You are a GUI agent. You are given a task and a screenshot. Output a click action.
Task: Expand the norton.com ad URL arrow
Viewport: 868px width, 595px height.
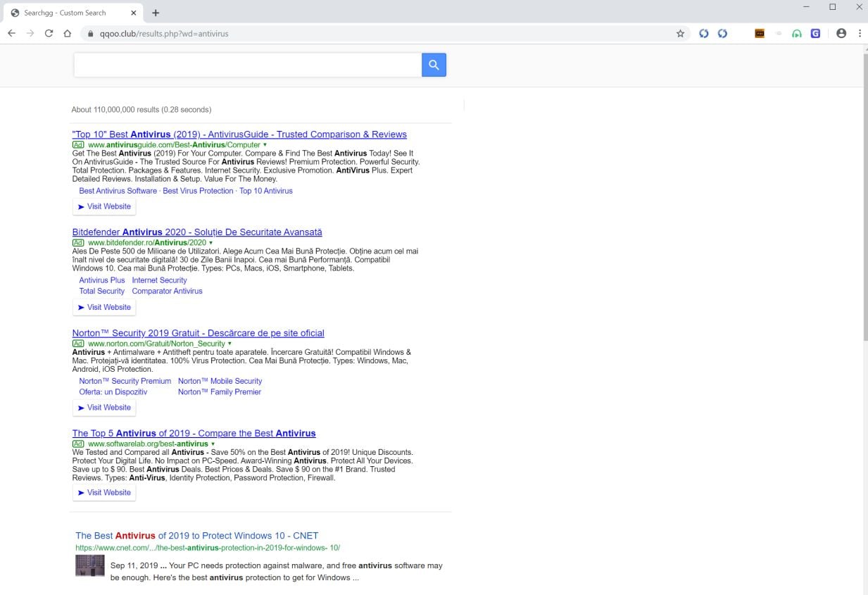click(x=229, y=344)
